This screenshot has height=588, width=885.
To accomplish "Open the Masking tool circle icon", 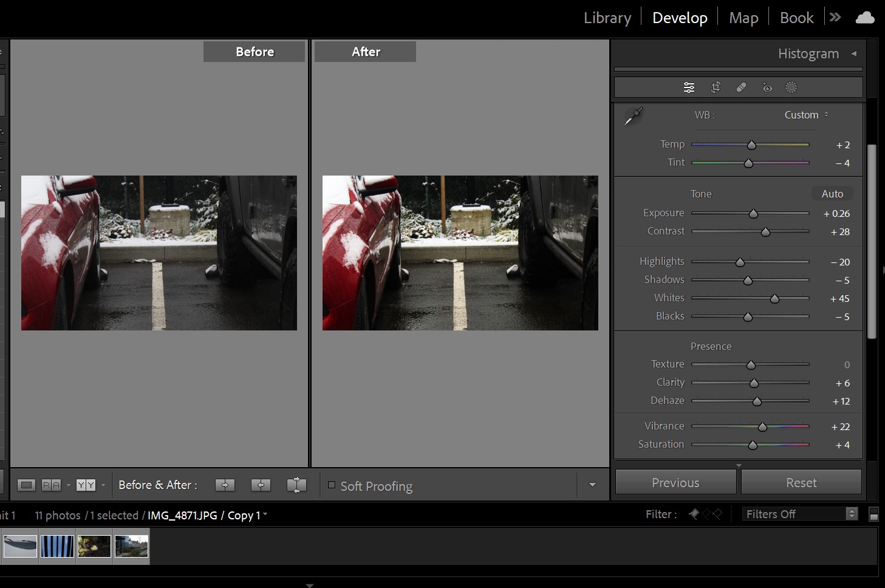I will [x=791, y=87].
